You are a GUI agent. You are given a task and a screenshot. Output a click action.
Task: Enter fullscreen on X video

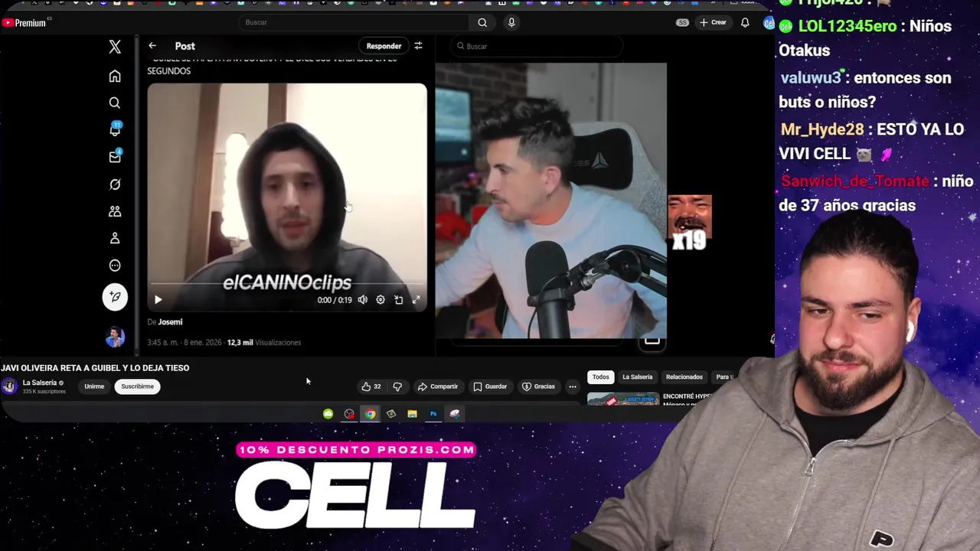click(x=416, y=300)
